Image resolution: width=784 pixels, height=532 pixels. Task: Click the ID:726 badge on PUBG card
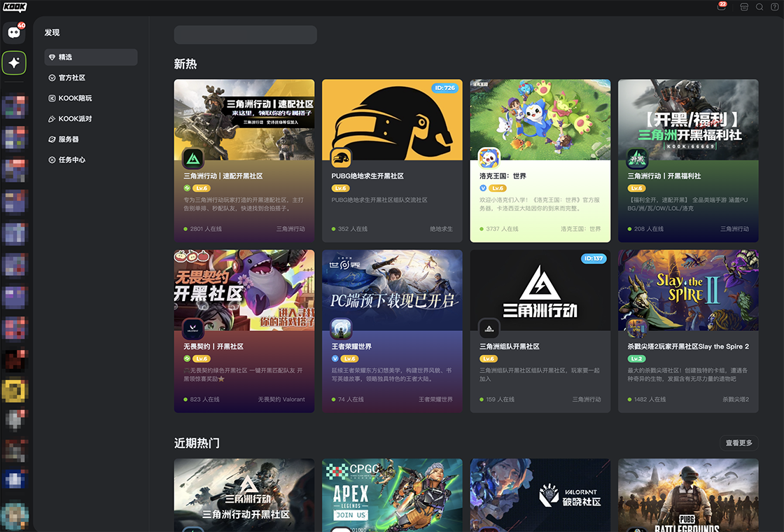tap(445, 88)
